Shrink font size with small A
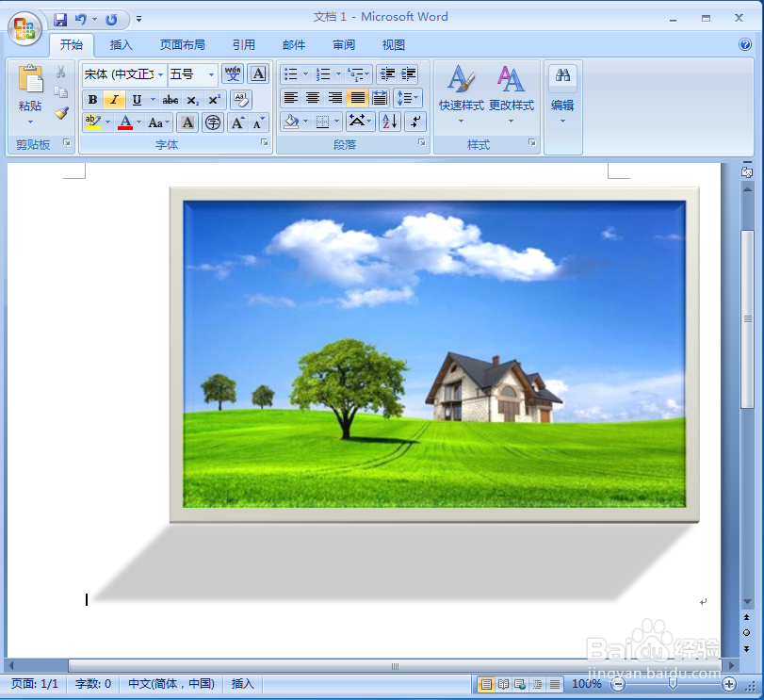 (x=258, y=122)
